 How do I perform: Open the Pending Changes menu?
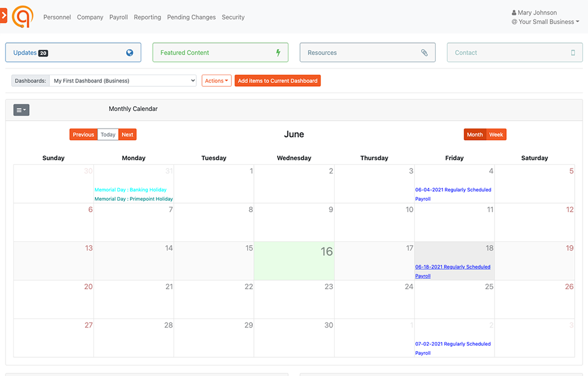(191, 18)
